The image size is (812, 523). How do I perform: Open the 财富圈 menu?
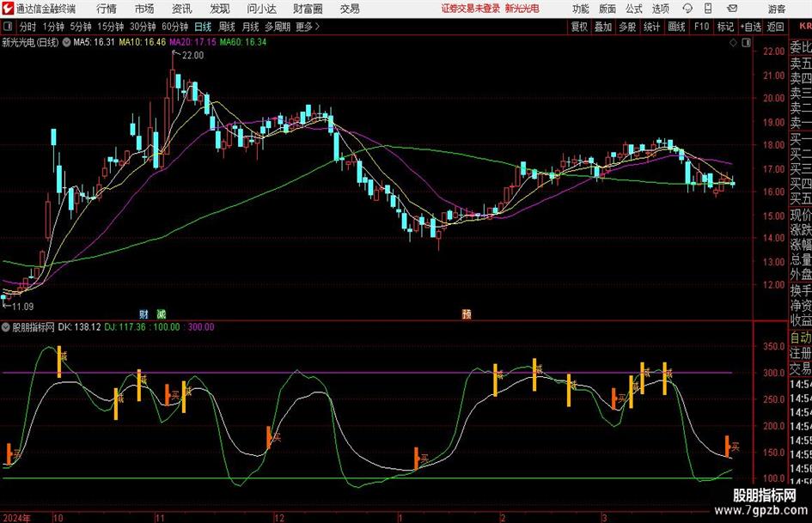click(308, 9)
